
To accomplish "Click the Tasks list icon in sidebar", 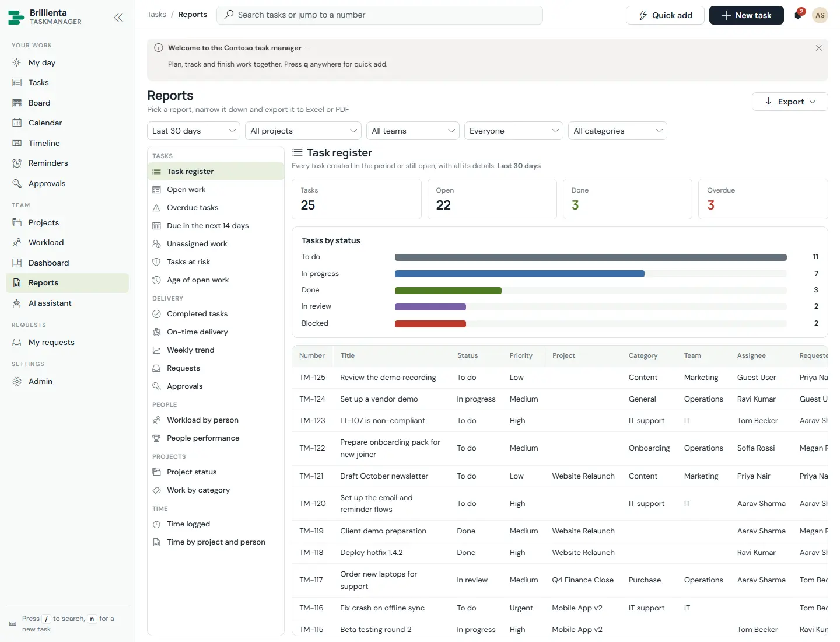I will (17, 83).
